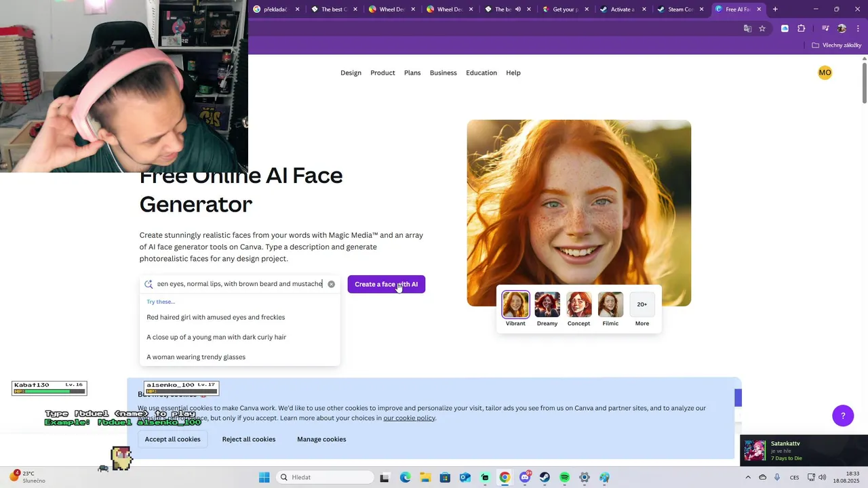Click Manage cookies
This screenshot has width=868, height=488.
pos(321,439)
